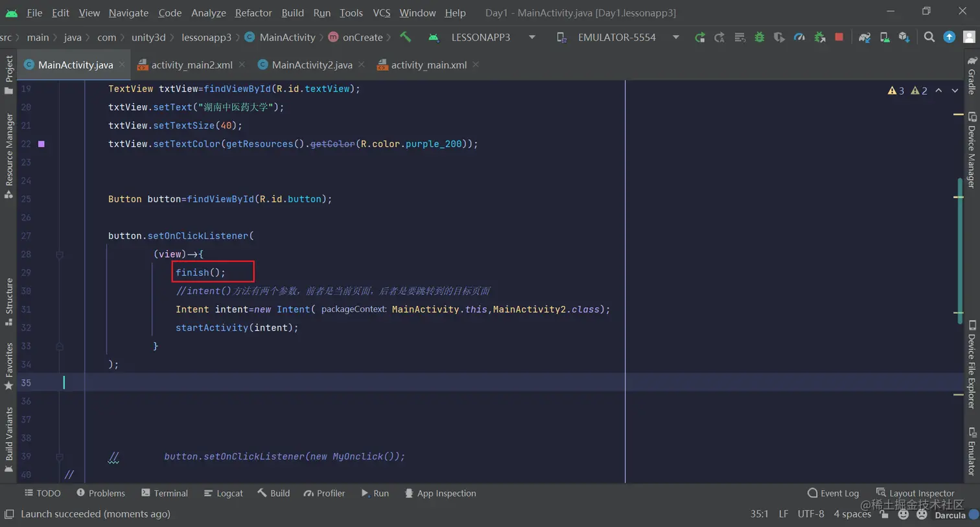The height and width of the screenshot is (527, 980).
Task: Click the 35:1 line column indicator
Action: click(759, 514)
